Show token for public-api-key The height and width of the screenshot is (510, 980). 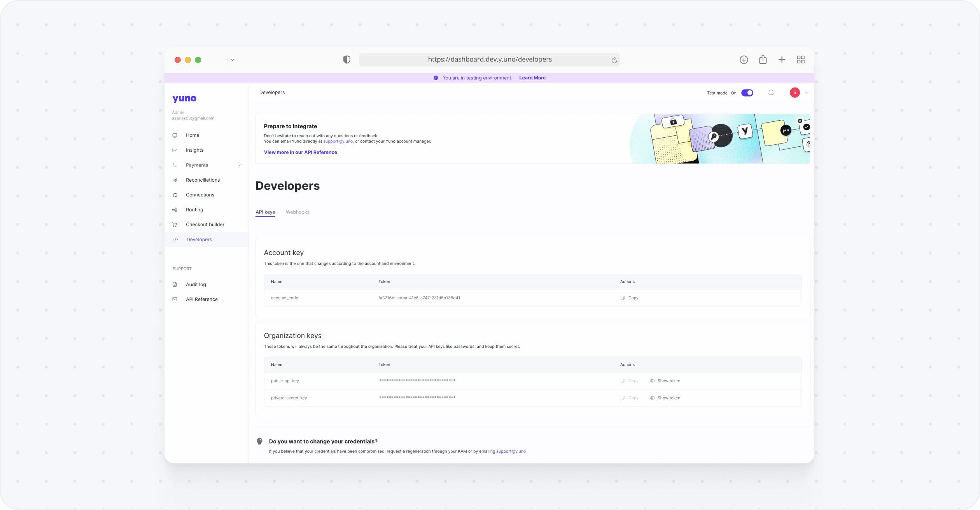tap(665, 381)
